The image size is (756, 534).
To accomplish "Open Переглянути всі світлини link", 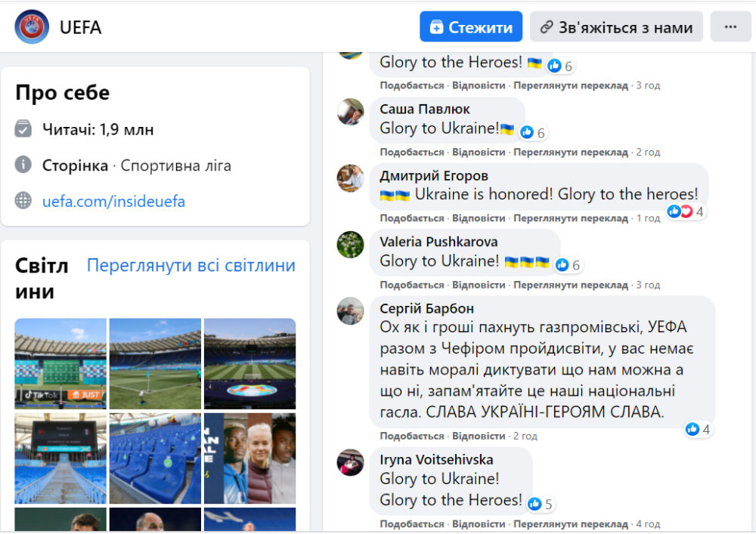I will (x=191, y=265).
